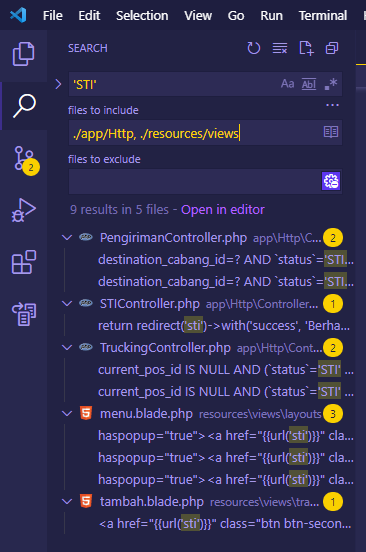
Task: Click the 9 results in 5 files text
Action: [x=119, y=210]
